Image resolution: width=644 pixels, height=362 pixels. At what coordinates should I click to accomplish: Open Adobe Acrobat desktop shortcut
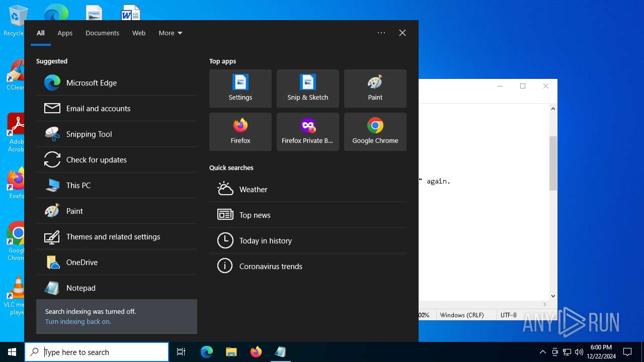(15, 133)
